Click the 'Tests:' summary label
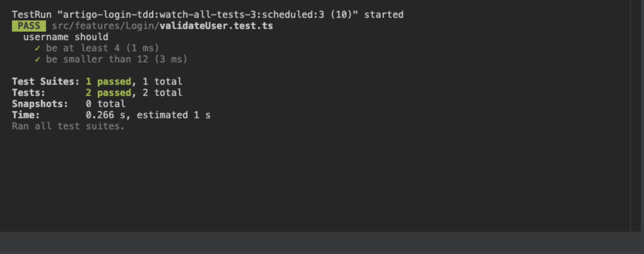 click(x=28, y=93)
